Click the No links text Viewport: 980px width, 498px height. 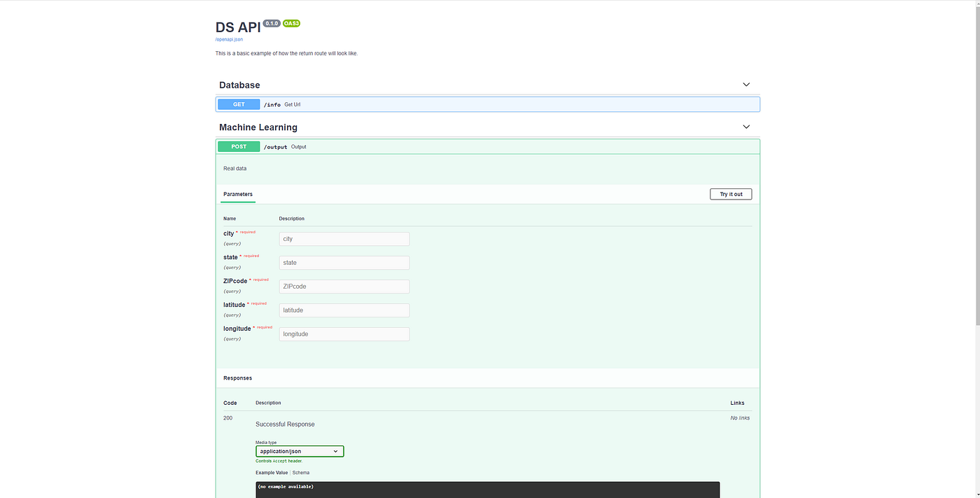(x=740, y=418)
